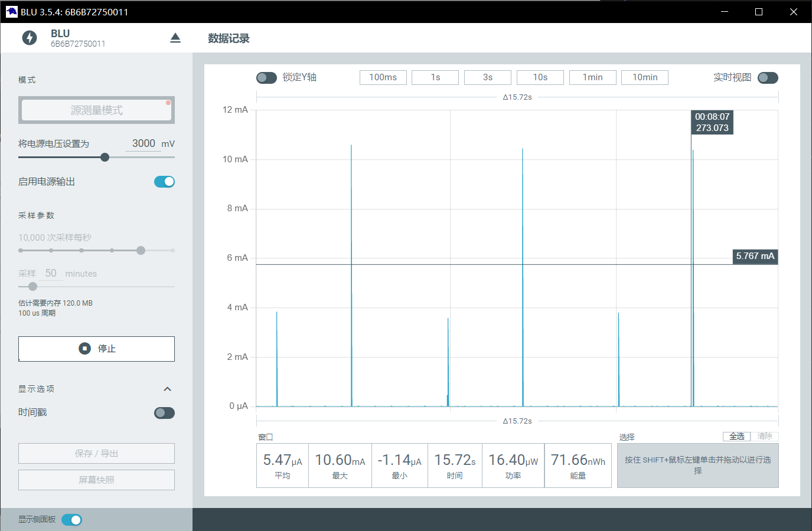This screenshot has height=531, width=812.
Task: Toggle the 显示侧面板 side panel switch
Action: (x=71, y=520)
